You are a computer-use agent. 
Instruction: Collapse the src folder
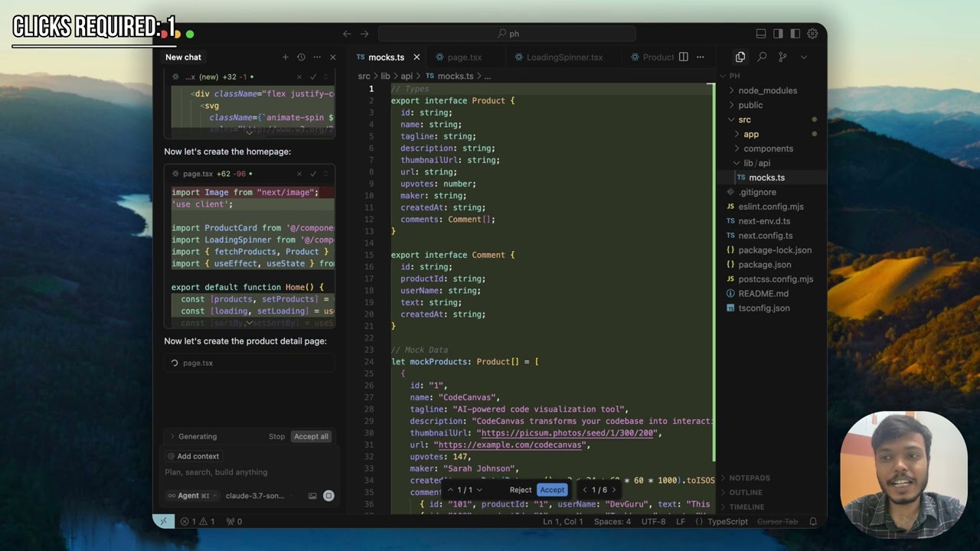pyautogui.click(x=744, y=119)
